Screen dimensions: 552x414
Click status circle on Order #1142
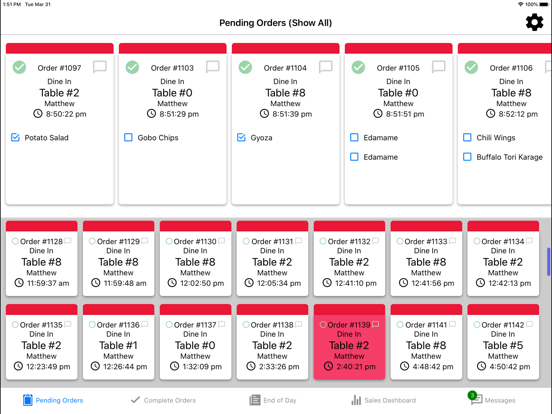click(477, 325)
